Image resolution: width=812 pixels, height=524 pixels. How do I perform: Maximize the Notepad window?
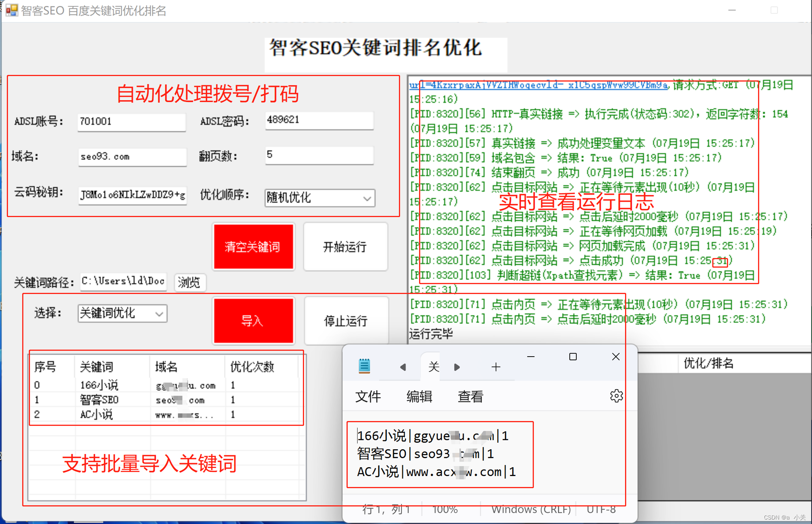pyautogui.click(x=573, y=357)
